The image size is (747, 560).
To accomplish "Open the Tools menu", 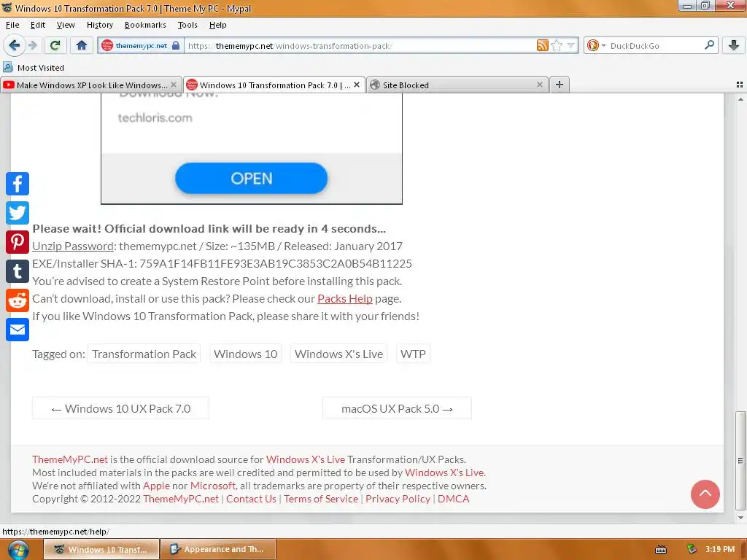I will coord(187,25).
